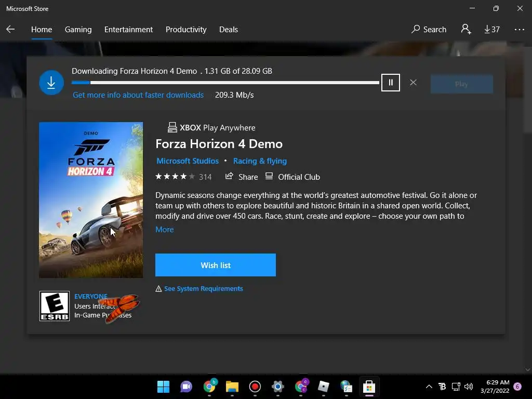The height and width of the screenshot is (399, 532).
Task: Open first Chrome icon in taskbar
Action: tap(209, 387)
